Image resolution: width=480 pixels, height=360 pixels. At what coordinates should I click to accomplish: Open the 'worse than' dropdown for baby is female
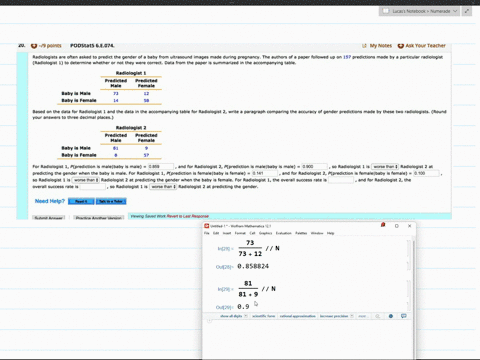click(86, 180)
